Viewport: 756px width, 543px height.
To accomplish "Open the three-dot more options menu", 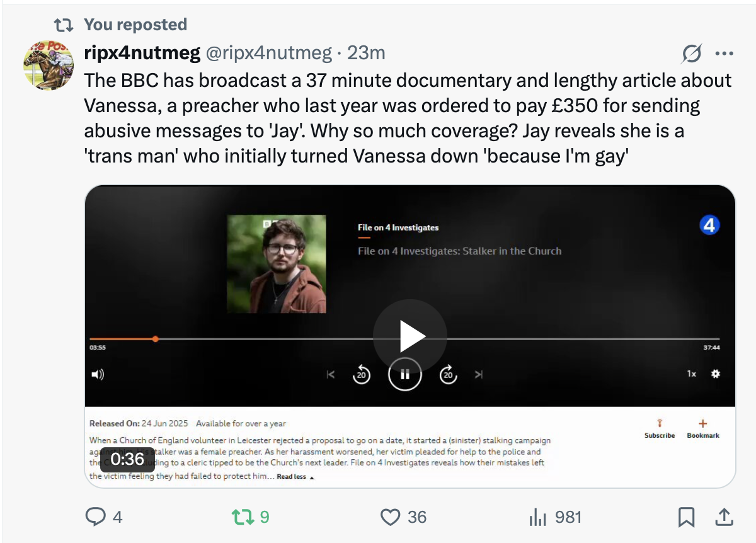I will click(724, 54).
